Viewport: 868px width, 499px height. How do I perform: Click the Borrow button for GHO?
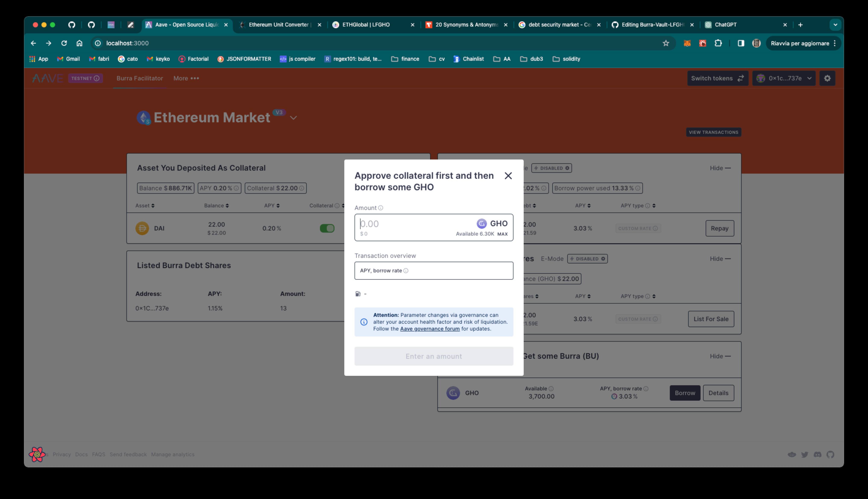[x=685, y=393]
